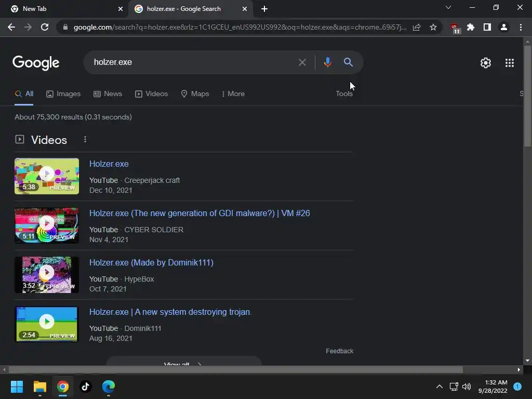This screenshot has height=399, width=532.
Task: Switch to News results
Action: click(108, 94)
